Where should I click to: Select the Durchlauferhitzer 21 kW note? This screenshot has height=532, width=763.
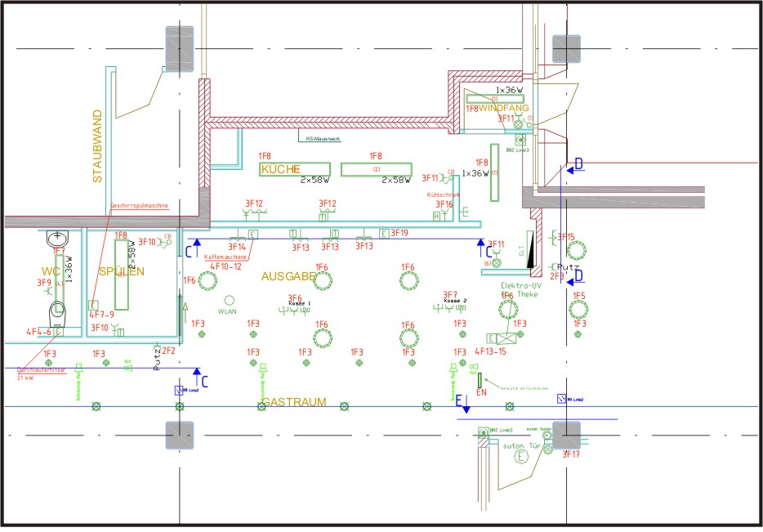click(41, 373)
